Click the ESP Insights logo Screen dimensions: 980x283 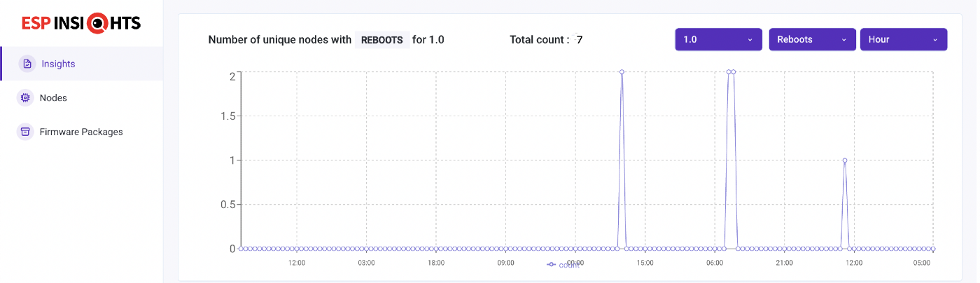click(81, 23)
